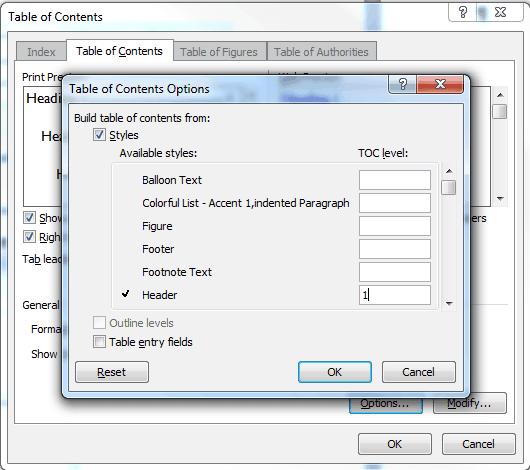530x470 pixels.
Task: Switch to the Index tab
Action: coord(41,52)
